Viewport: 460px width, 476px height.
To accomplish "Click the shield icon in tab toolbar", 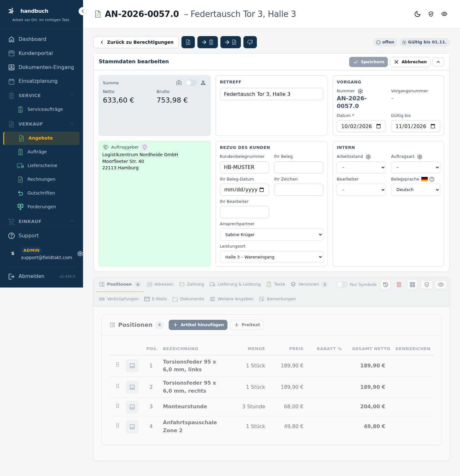I will pos(426,285).
